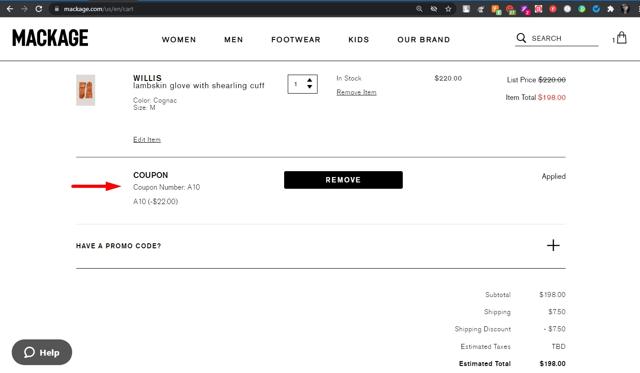Click the Applied status label

tap(553, 176)
